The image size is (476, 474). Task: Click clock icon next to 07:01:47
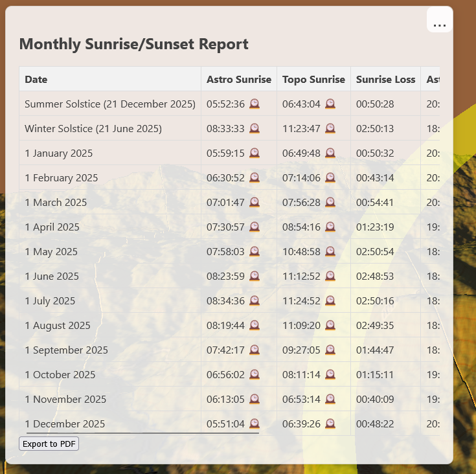click(255, 202)
